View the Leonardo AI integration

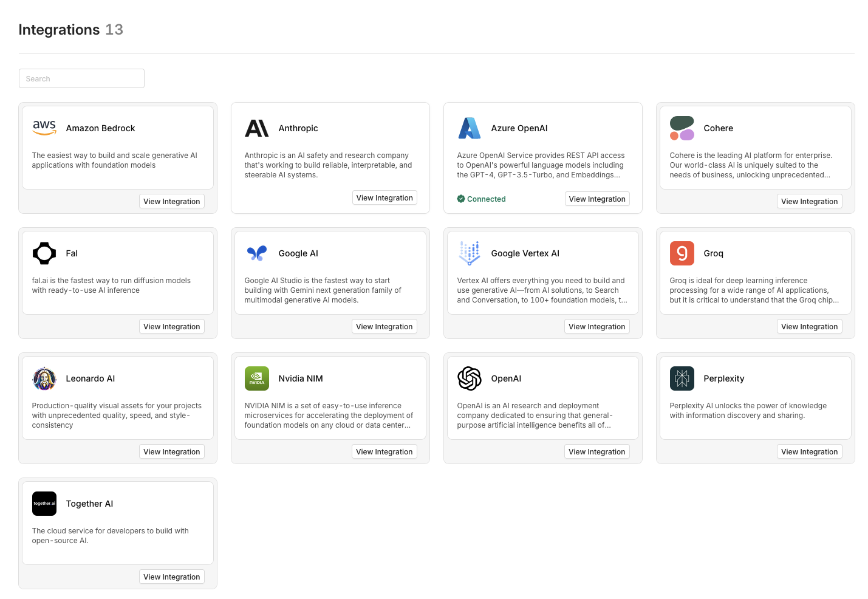[172, 452]
